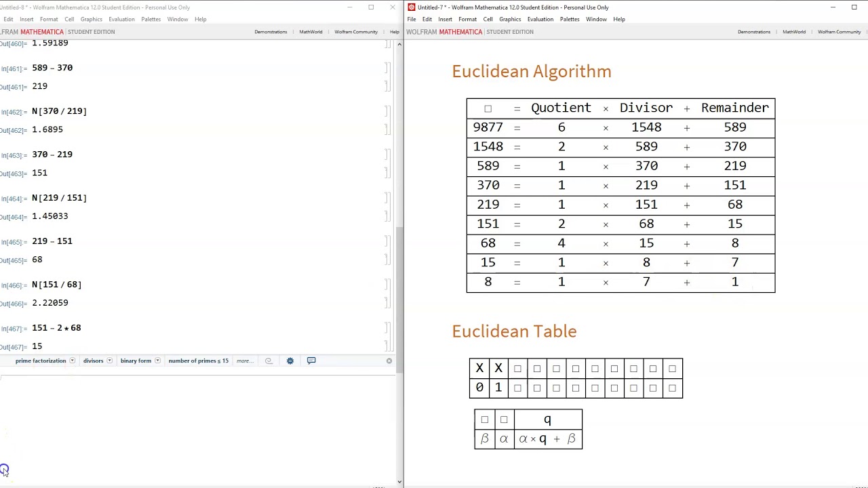868x488 pixels.
Task: Click the 0 cell in Euclidean Table
Action: 479,388
